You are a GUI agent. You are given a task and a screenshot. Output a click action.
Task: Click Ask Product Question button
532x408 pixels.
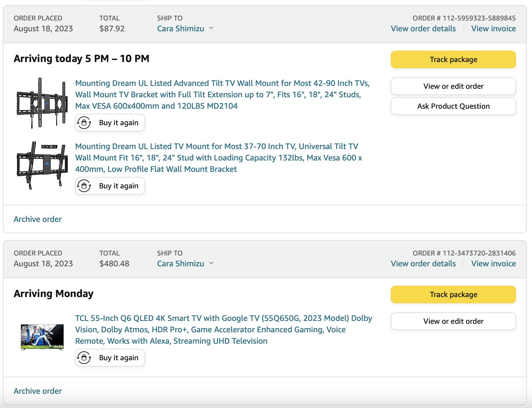click(453, 106)
